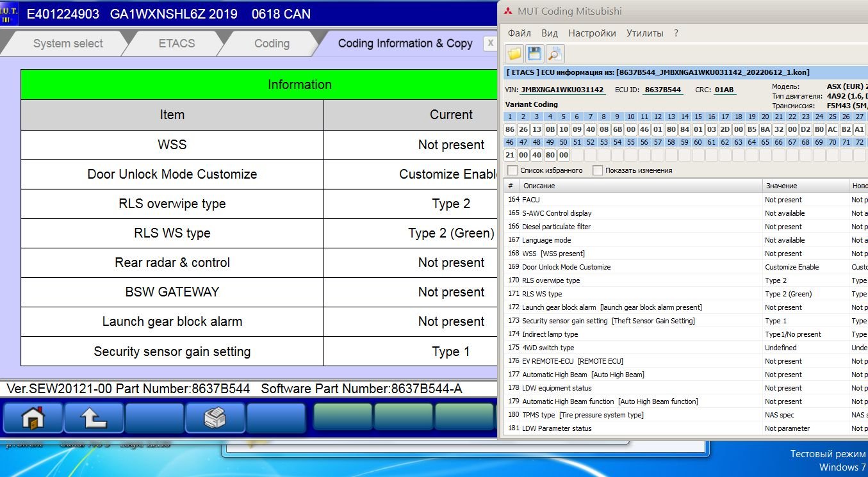Select row 165 S-AWC Control display

click(x=686, y=213)
